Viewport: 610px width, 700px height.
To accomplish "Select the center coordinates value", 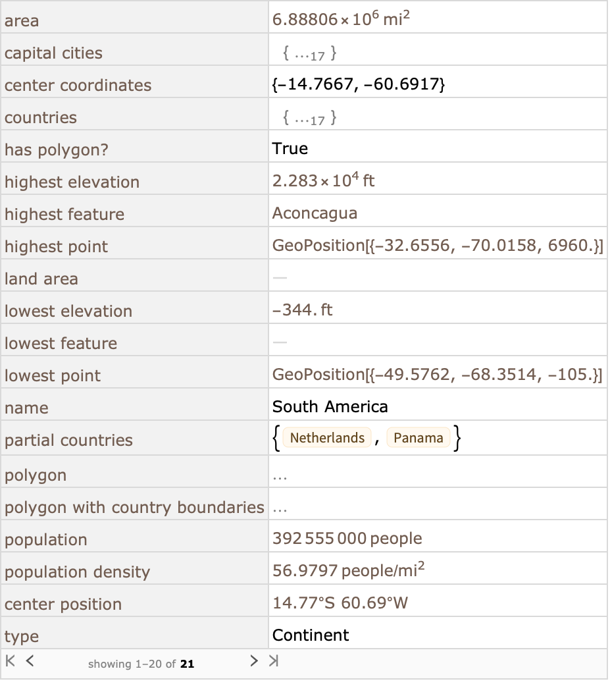I will tap(359, 84).
